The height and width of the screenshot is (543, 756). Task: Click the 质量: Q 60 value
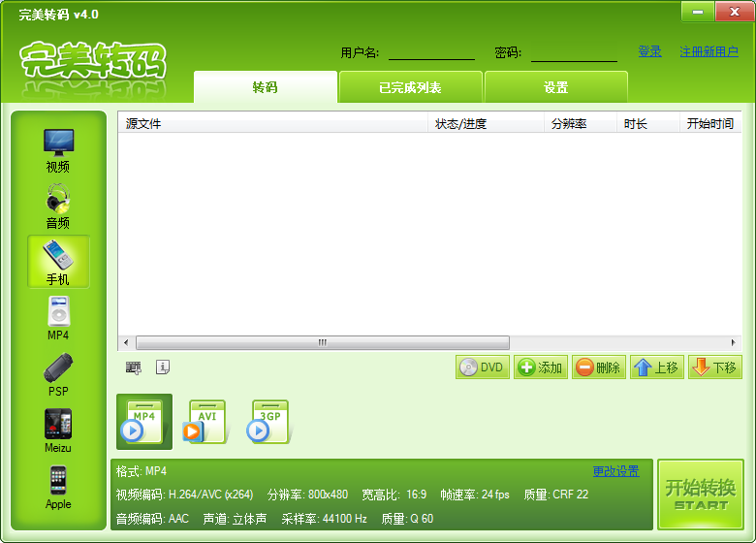407,519
